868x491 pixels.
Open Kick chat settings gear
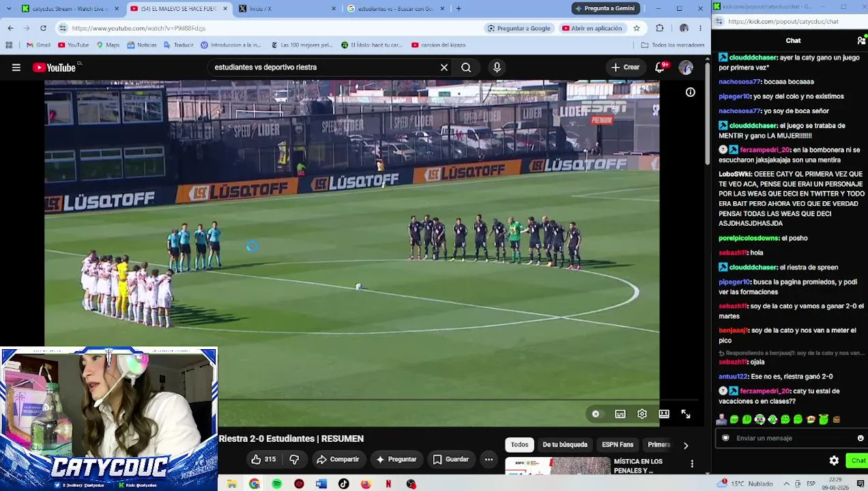click(834, 461)
